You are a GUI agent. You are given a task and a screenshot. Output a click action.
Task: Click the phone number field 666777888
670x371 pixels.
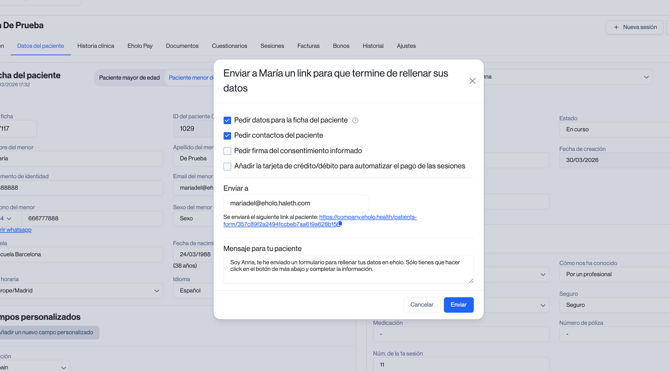click(x=92, y=218)
